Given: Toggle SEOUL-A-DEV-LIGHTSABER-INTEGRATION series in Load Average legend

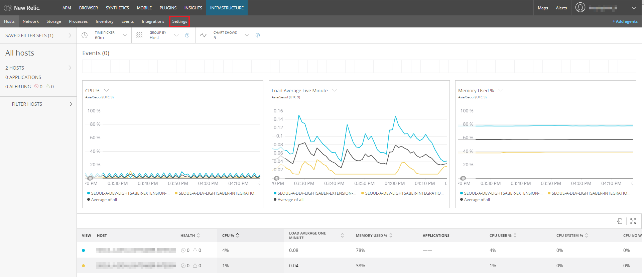Looking at the screenshot, I should coord(404,193).
